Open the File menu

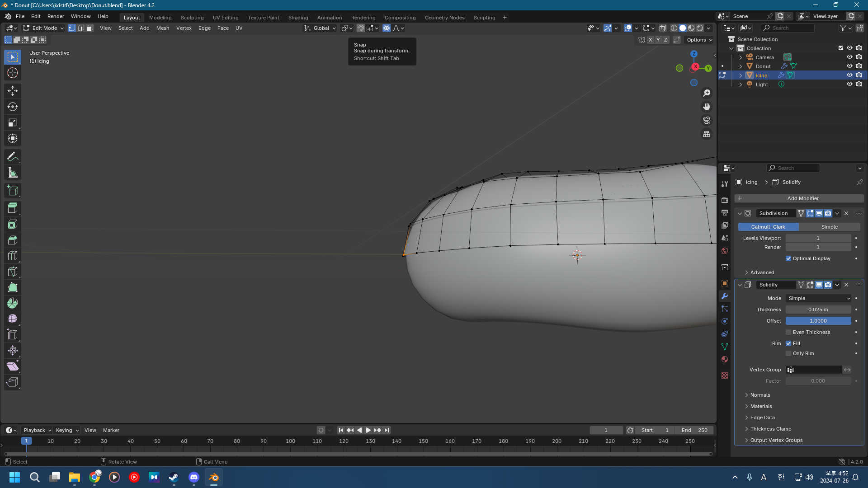(x=20, y=16)
